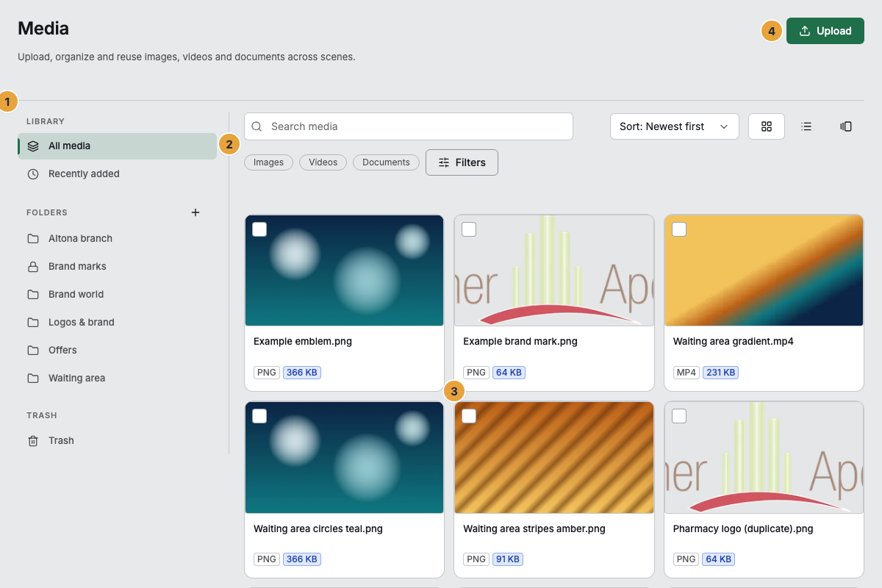This screenshot has width=882, height=588.
Task: Click the Recently added clock icon
Action: (x=33, y=174)
